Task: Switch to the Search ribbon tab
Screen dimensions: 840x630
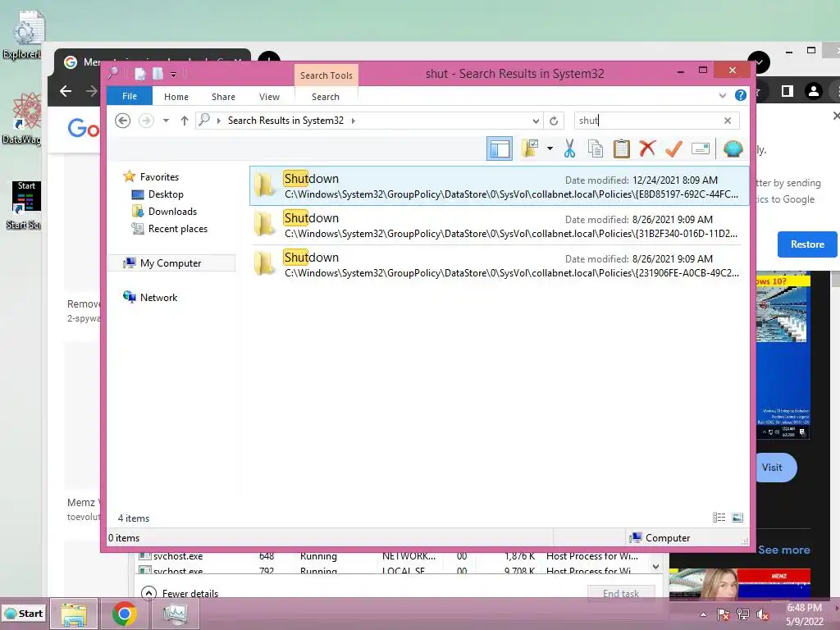Action: pos(326,97)
